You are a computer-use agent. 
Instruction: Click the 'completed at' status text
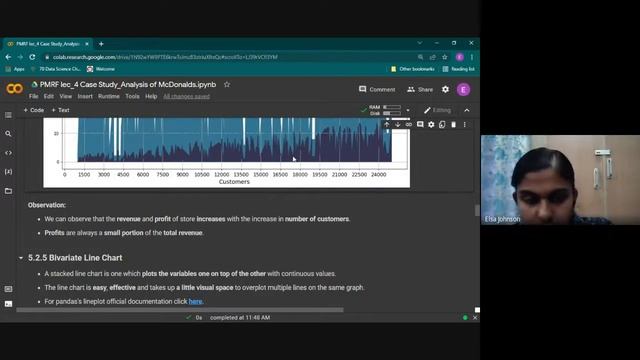pos(240,318)
